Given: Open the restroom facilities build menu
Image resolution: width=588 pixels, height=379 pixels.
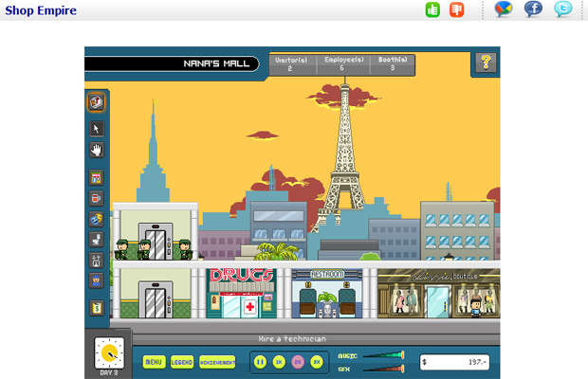Looking at the screenshot, I should 97,240.
